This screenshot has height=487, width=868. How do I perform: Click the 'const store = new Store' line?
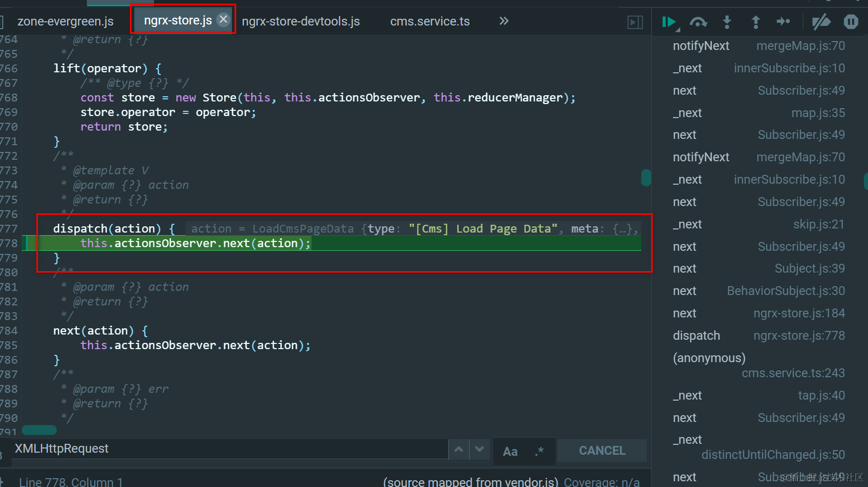(x=328, y=97)
